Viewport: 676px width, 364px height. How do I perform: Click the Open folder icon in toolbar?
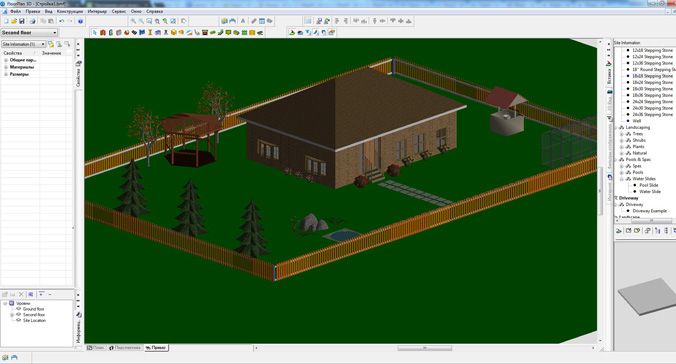[x=14, y=21]
